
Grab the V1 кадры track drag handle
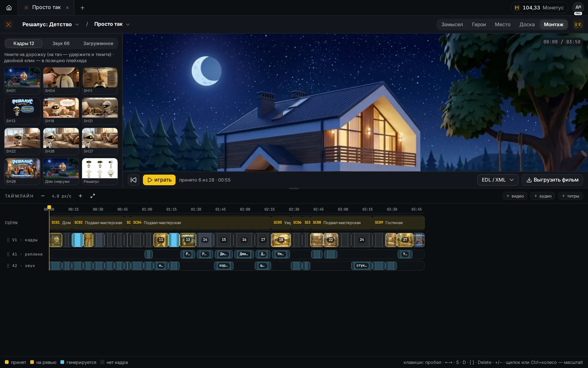click(x=8, y=240)
